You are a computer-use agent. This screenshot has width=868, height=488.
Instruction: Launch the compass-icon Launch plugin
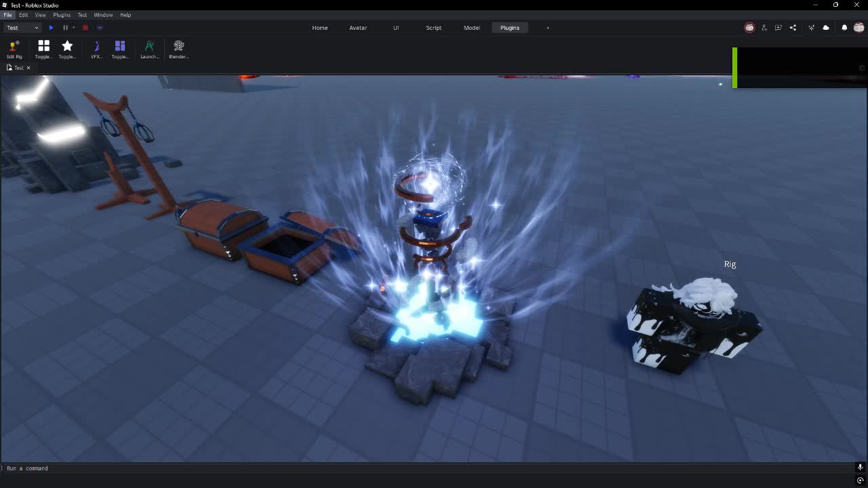[x=150, y=49]
